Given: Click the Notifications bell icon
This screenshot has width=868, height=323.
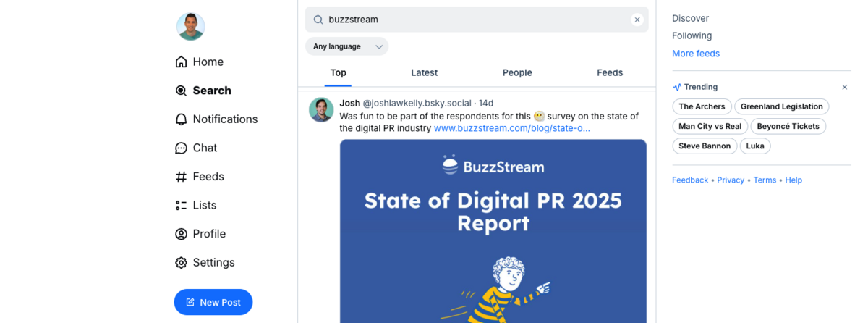Looking at the screenshot, I should click(181, 119).
